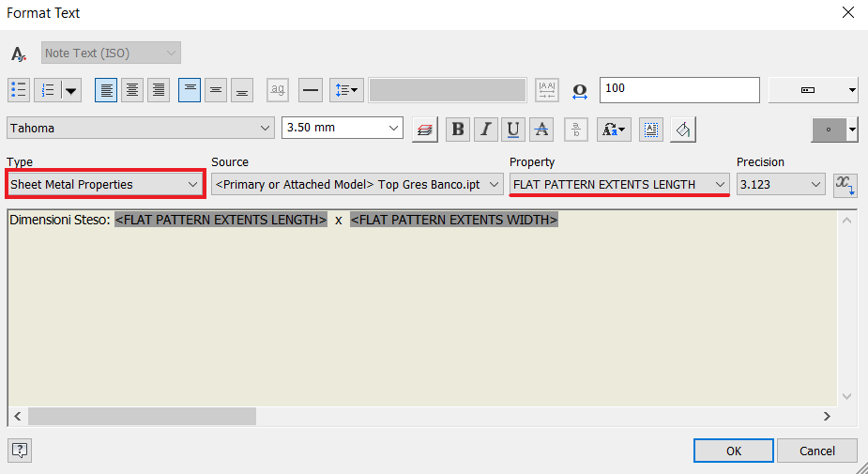Open the FLAT PATTERN EXTENTS LENGTH property dropdown

619,184
